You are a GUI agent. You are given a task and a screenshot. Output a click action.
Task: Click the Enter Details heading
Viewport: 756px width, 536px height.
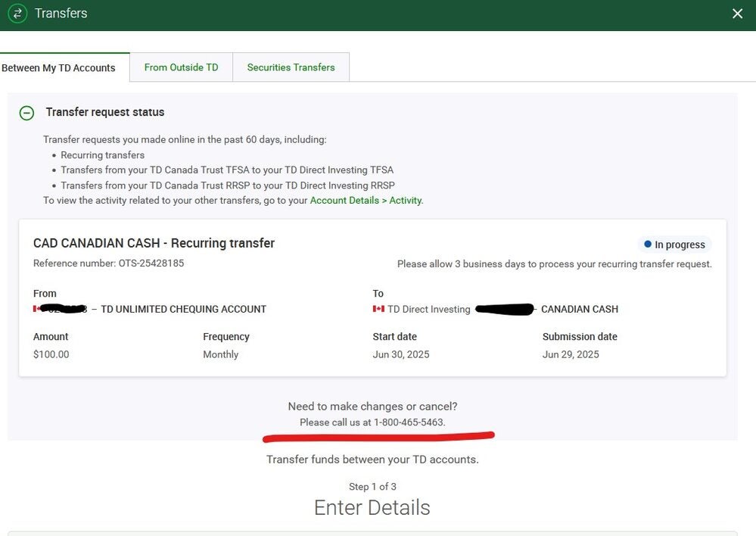point(372,506)
